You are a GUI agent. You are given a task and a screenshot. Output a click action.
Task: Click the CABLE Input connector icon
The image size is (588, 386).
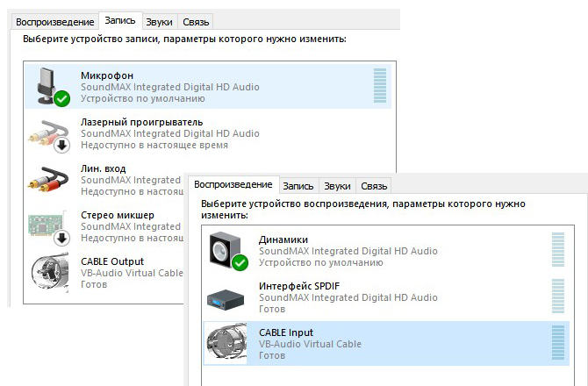point(227,343)
